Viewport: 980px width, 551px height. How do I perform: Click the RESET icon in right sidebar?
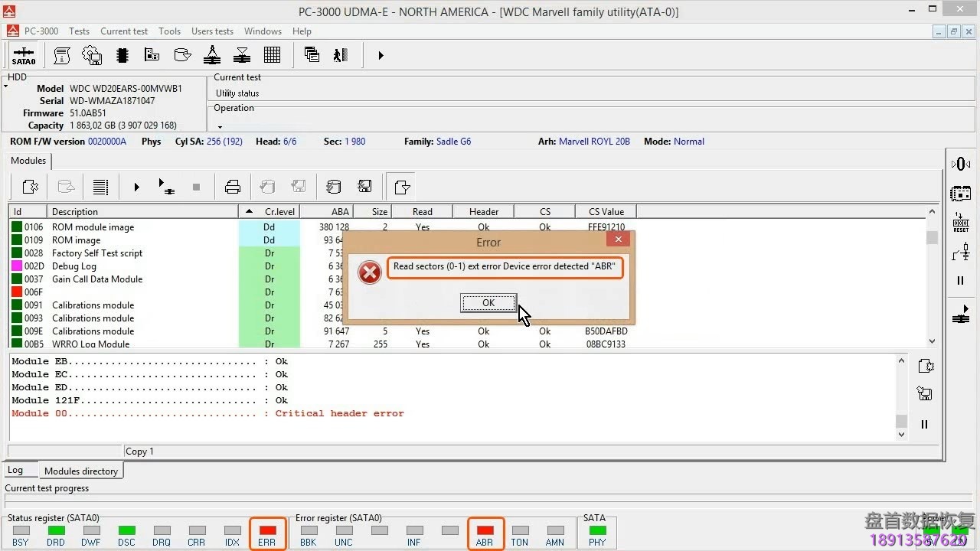click(x=961, y=223)
